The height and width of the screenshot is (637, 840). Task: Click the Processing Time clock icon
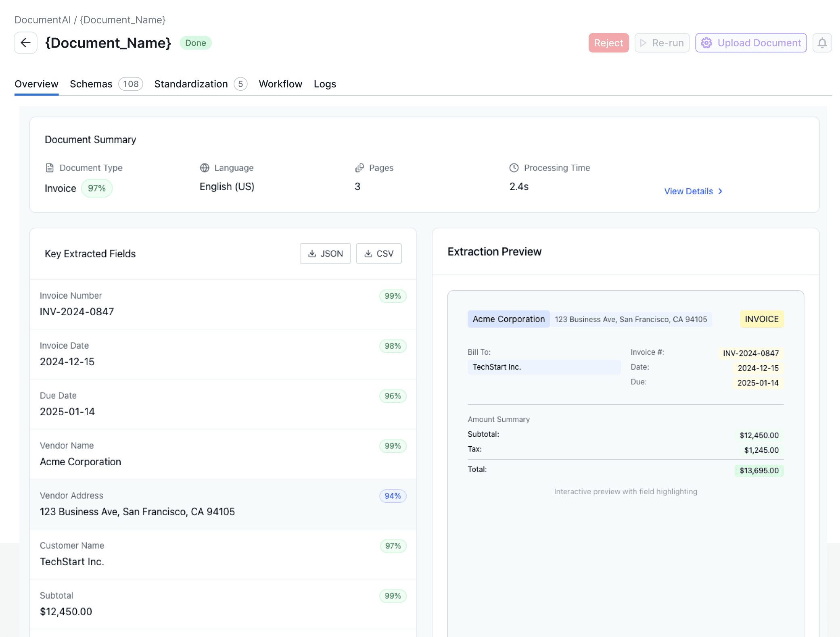pyautogui.click(x=514, y=168)
